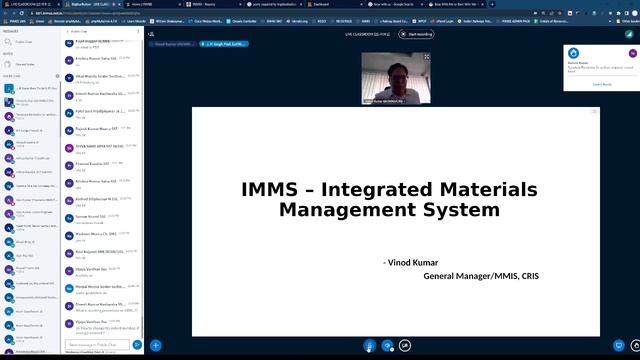Open the users list settings gear
This screenshot has width=640, height=360.
[57, 76]
